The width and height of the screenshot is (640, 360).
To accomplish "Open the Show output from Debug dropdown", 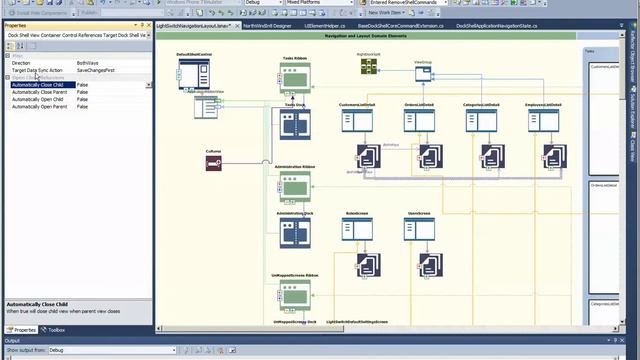I will click(x=174, y=350).
